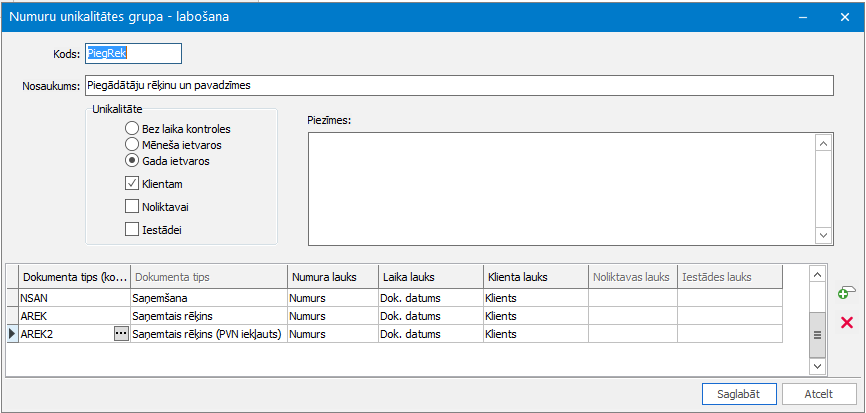
Task: Enable the 'Iestādei' checkbox
Action: [133, 229]
